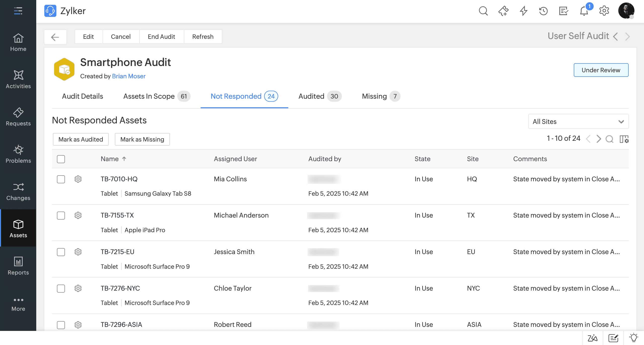Open the Problems module in sidebar
The image size is (644, 345).
(x=18, y=154)
